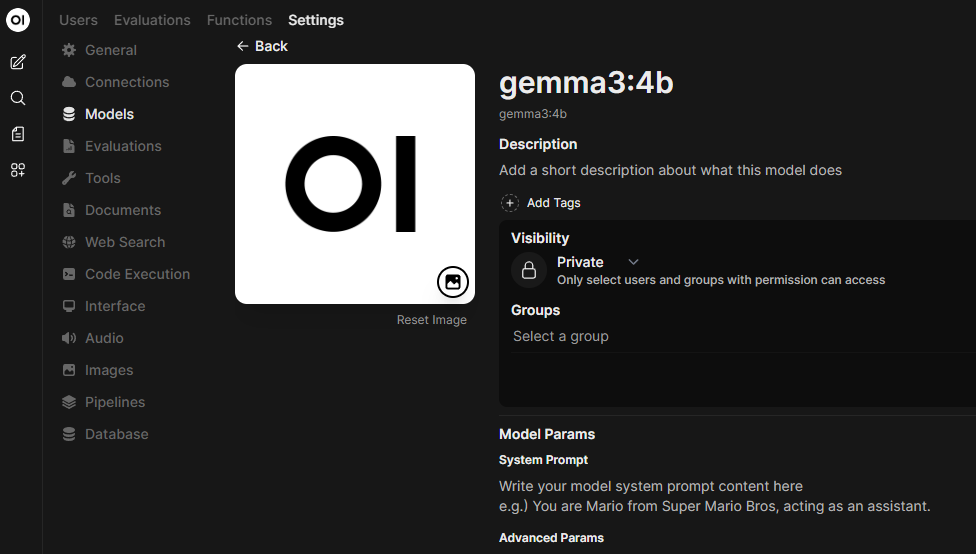Switch to the Users tab

pyautogui.click(x=78, y=20)
